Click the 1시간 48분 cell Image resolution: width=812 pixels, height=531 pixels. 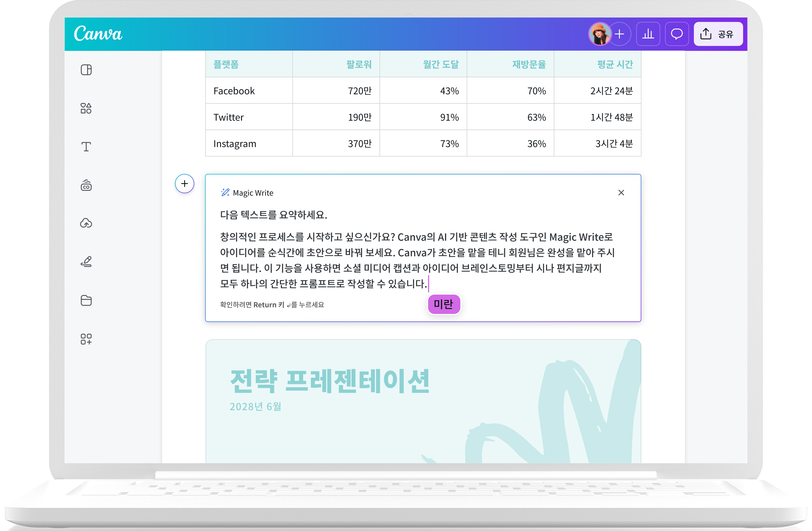pos(597,117)
